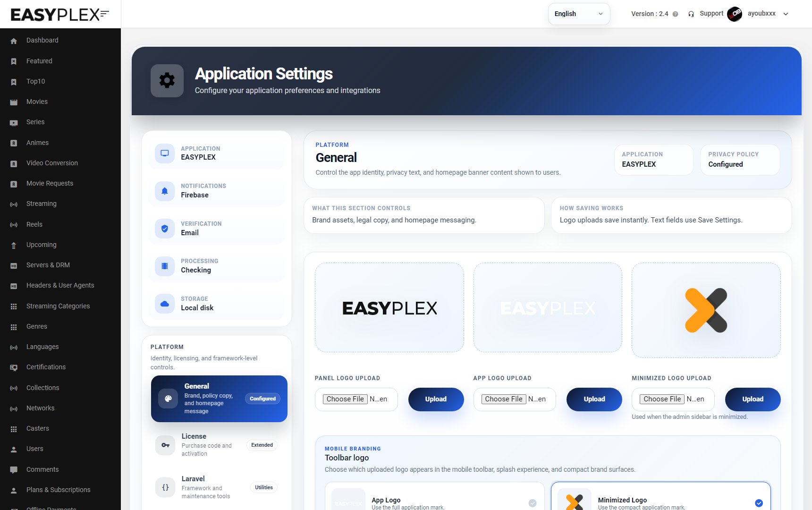The width and height of the screenshot is (812, 510).
Task: Click the Genres grid icon
Action: [x=14, y=327]
